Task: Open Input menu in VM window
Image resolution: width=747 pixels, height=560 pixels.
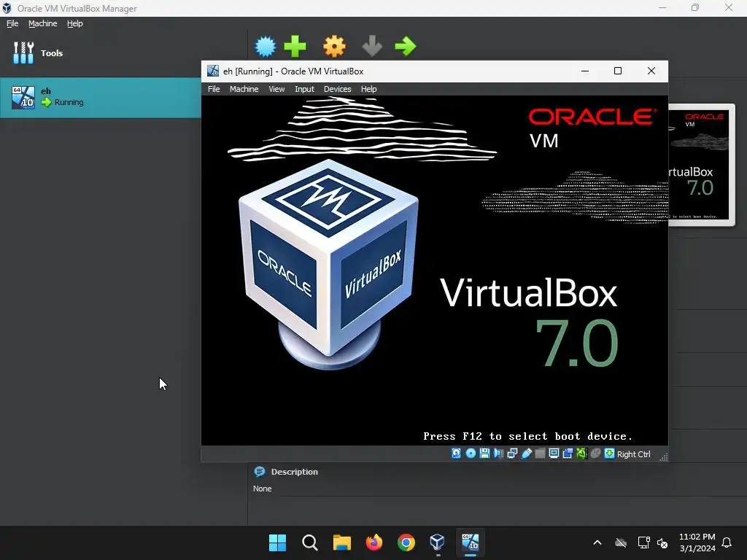Action: click(304, 89)
